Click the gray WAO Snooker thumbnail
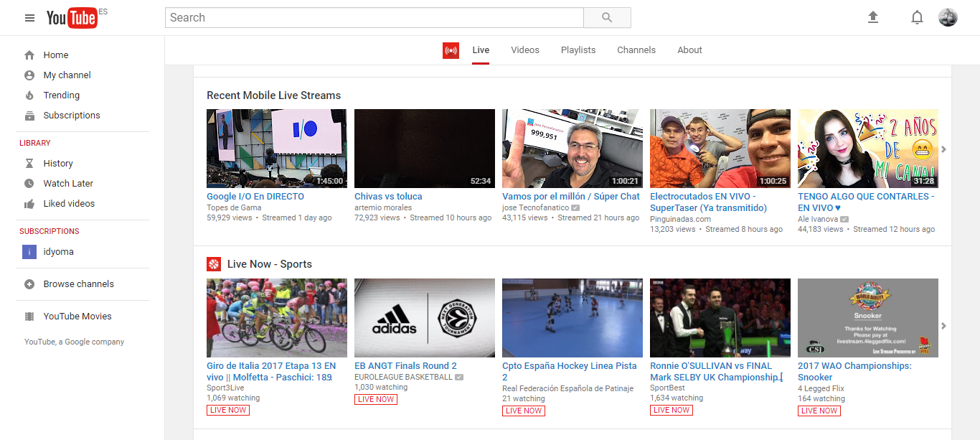The height and width of the screenshot is (440, 980). 868,318
